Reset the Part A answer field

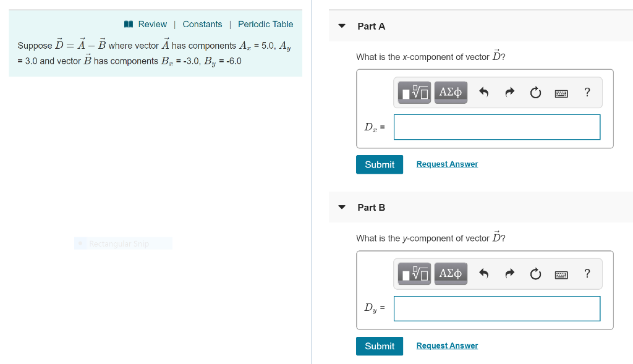[x=535, y=92]
